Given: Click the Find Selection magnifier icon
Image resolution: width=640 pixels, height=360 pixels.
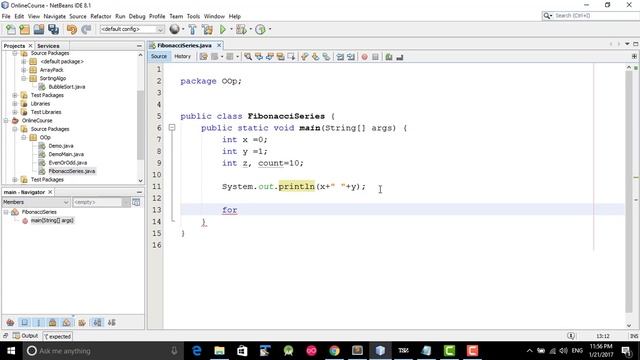Looking at the screenshot, I should pyautogui.click(x=248, y=57).
